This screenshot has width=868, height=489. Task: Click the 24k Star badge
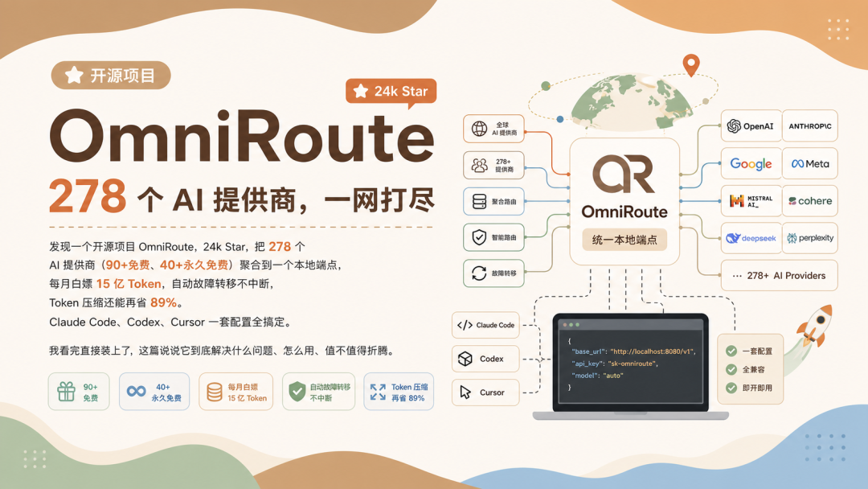click(x=391, y=92)
